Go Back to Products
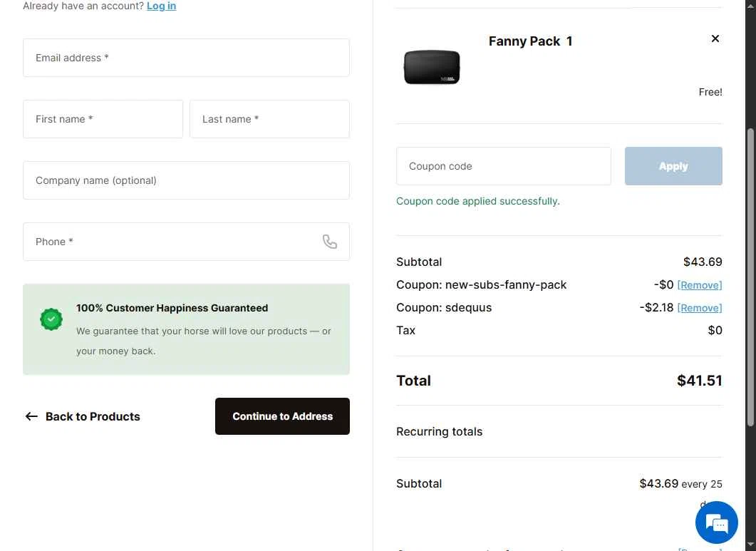Viewport: 756px width, 551px height. (83, 416)
